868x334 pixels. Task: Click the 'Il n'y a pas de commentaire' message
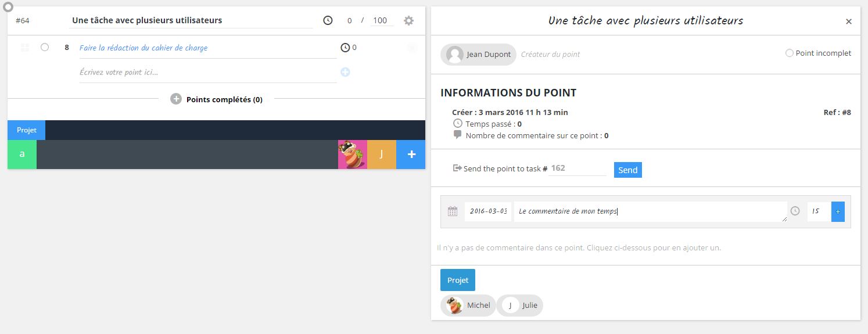click(x=579, y=247)
